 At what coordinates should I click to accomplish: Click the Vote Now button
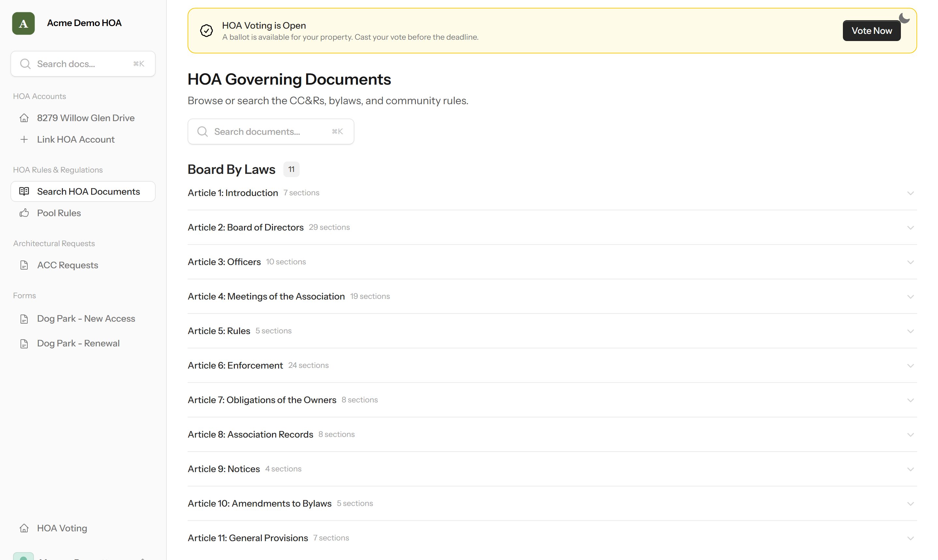872,31
